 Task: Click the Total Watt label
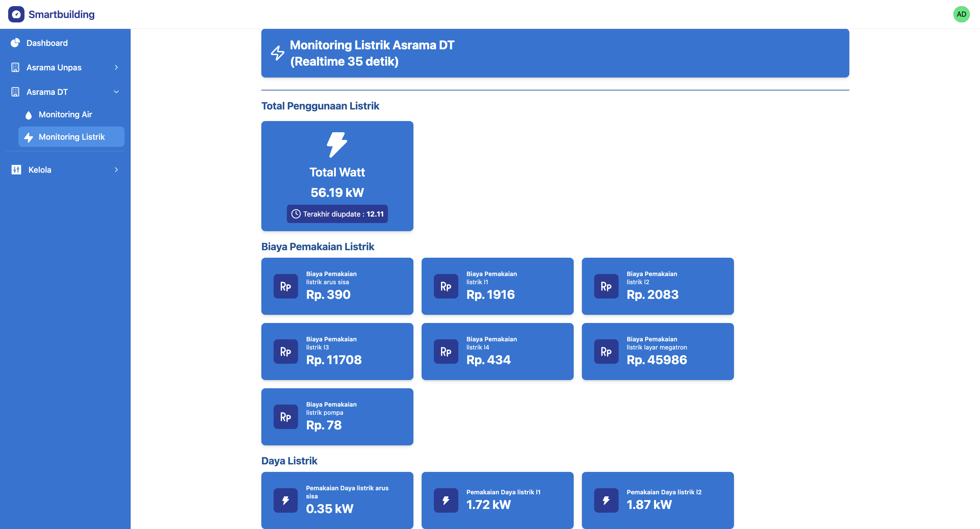point(337,172)
